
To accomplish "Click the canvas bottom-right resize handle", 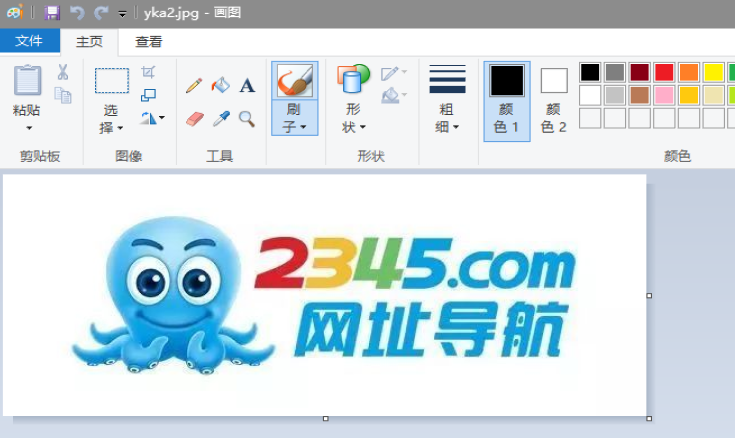I will click(x=649, y=417).
